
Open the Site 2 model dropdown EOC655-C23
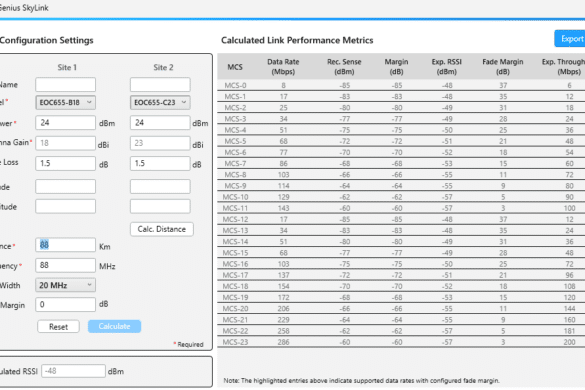coord(160,103)
